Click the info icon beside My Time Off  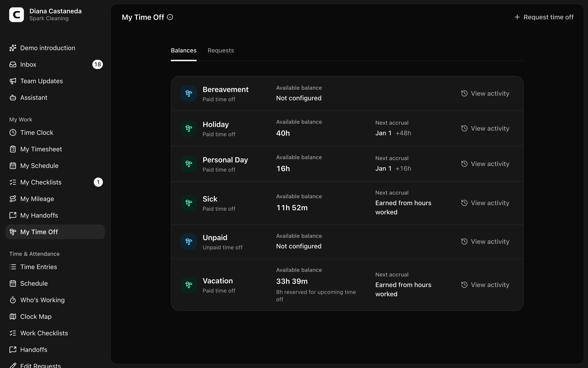coord(170,17)
